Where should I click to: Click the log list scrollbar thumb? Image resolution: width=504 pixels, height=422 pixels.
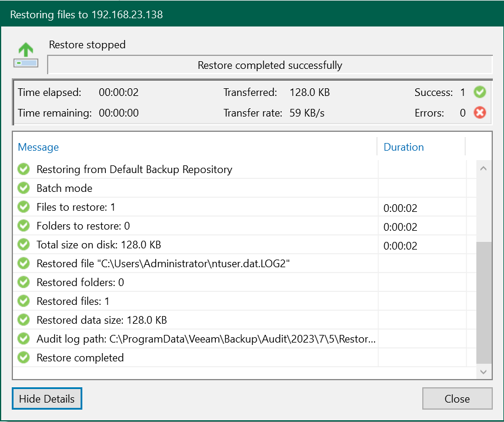pos(484,303)
